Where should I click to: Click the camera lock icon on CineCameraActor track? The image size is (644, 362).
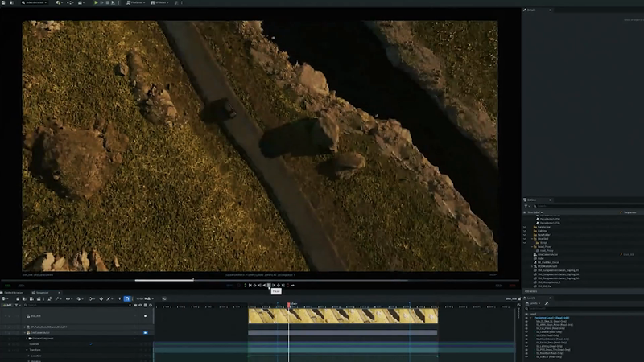pos(146,332)
